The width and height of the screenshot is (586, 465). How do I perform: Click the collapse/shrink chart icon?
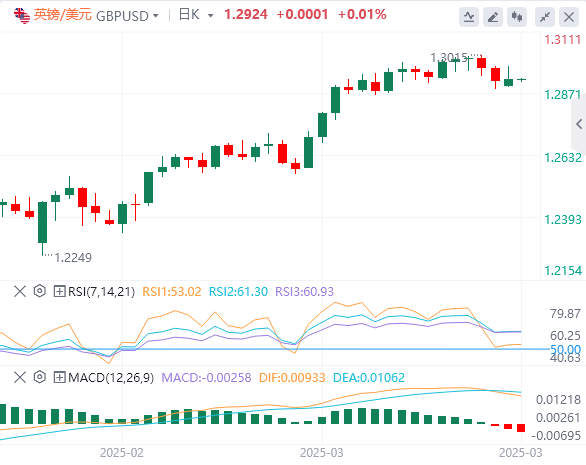point(545,17)
